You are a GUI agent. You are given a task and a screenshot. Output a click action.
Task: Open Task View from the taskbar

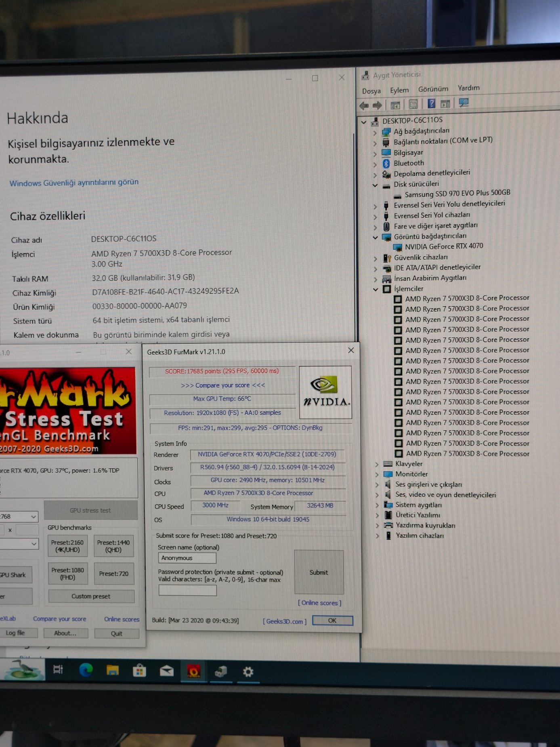point(58,669)
